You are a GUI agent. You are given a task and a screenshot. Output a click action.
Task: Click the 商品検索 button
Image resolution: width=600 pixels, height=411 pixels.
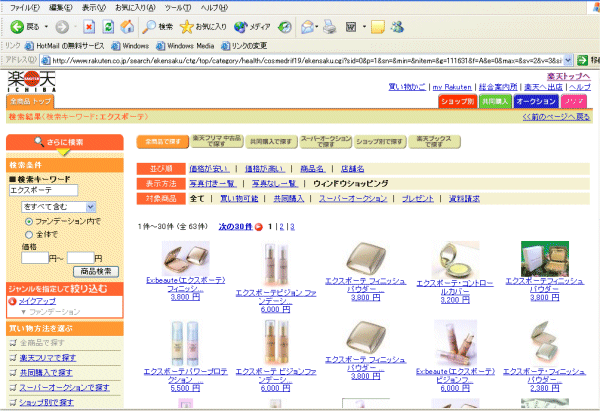[96, 272]
